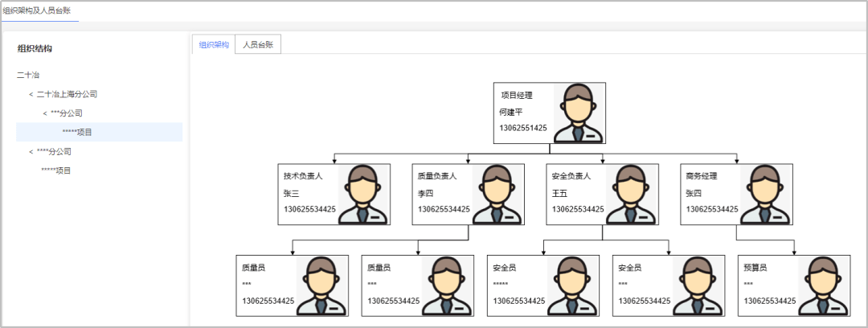Click phone number 13062551425 of 项目经理
The image size is (868, 328).
(523, 128)
